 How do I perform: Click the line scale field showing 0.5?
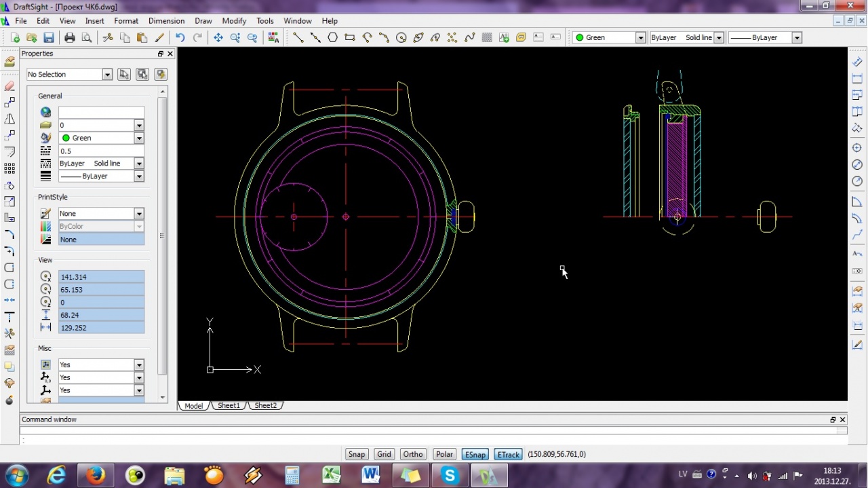pos(101,151)
